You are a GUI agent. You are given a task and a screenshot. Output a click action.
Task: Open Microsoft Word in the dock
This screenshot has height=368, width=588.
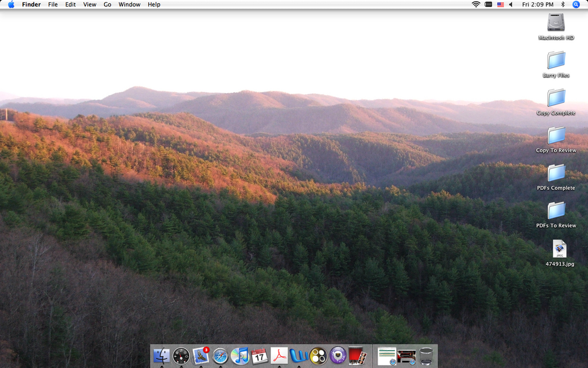coord(299,356)
